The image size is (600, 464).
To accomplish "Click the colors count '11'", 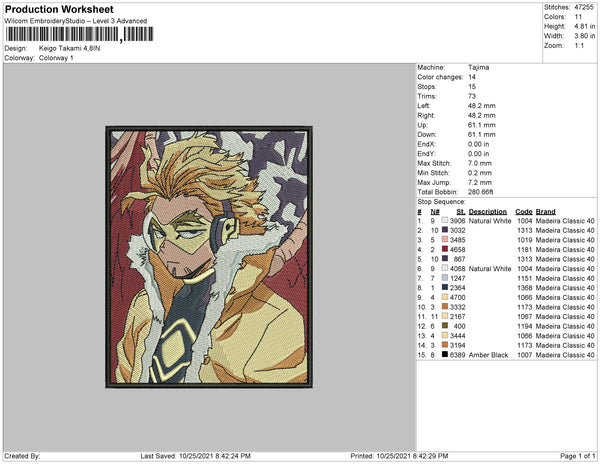I will 578,17.
